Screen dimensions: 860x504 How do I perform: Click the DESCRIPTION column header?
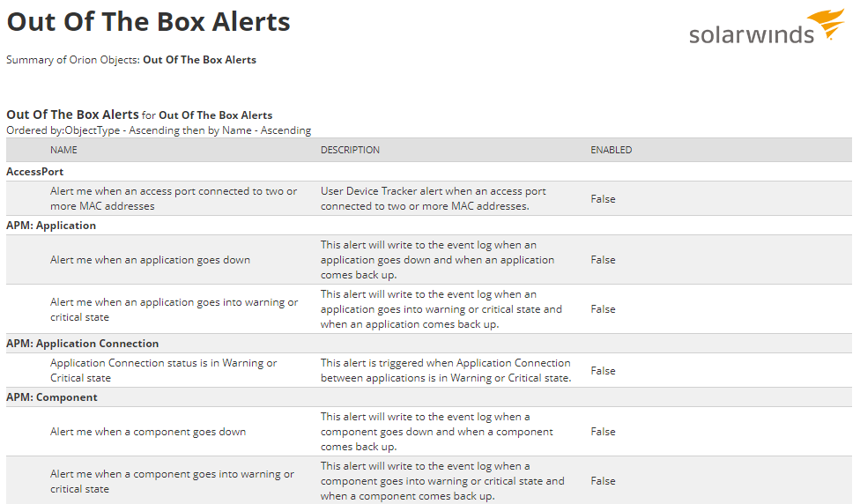click(350, 150)
